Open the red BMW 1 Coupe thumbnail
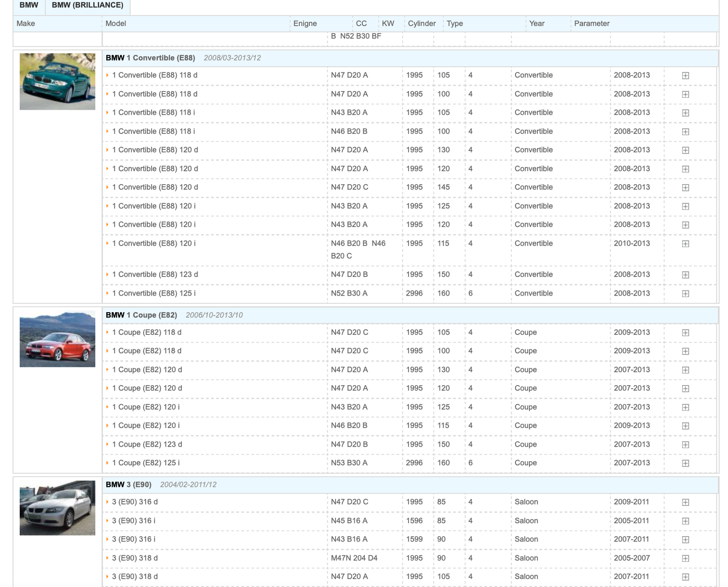Screen dimensions: 728x587 pyautogui.click(x=57, y=339)
